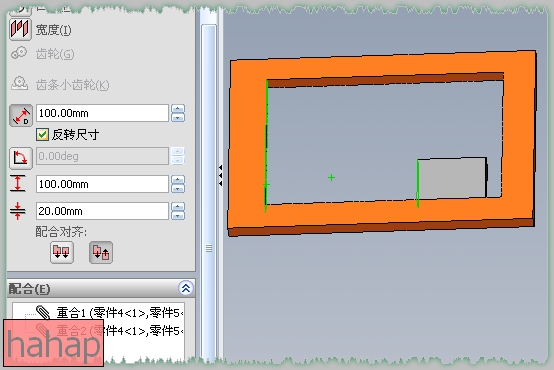This screenshot has height=370, width=554.
Task: Click the maximum value limit icon
Action: [18, 183]
